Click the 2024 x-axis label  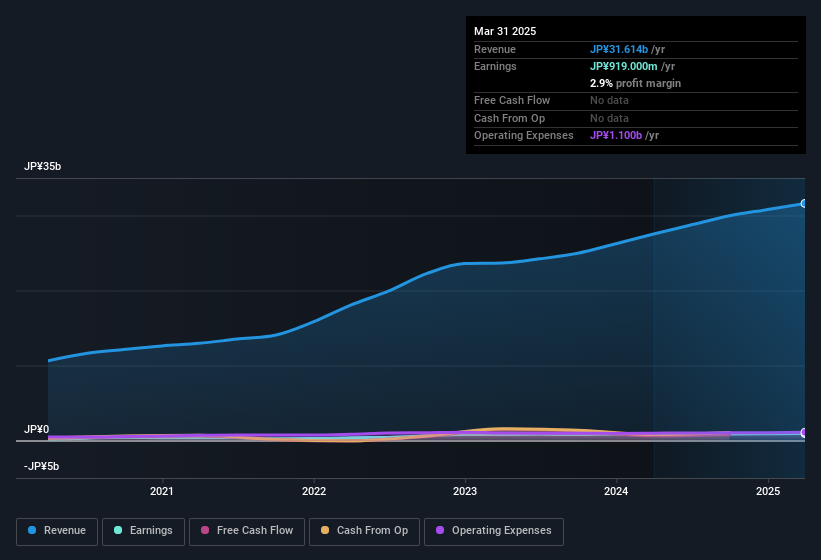(616, 491)
